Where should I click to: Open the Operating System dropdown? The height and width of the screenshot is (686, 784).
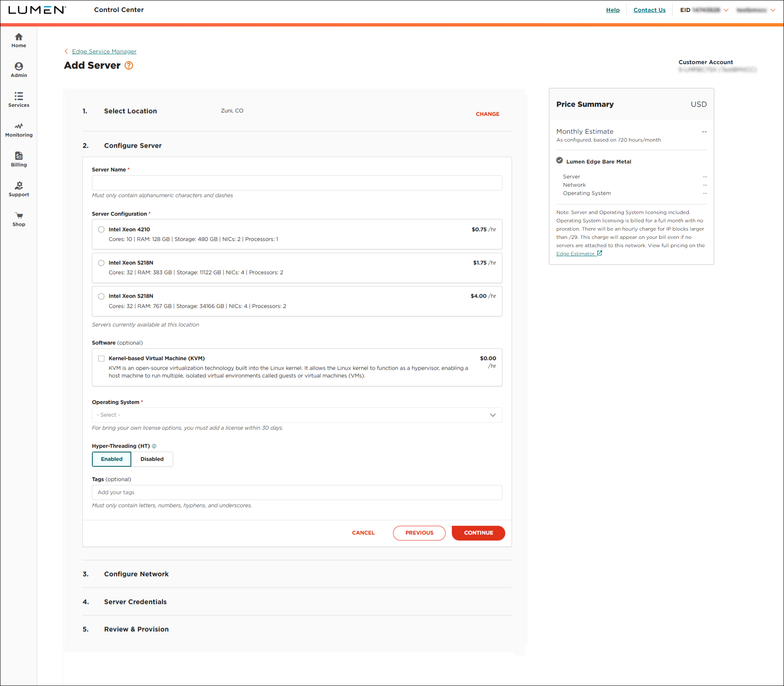[x=297, y=415]
